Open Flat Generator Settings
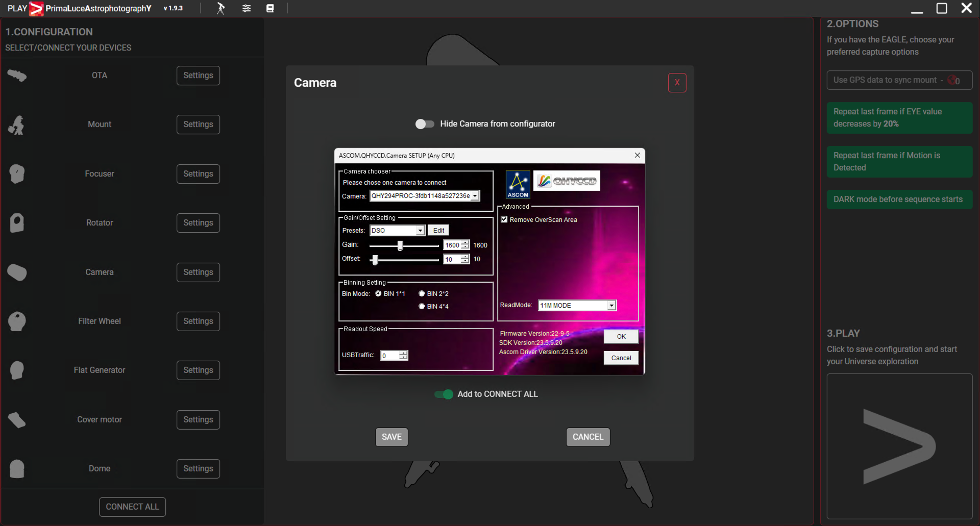The image size is (980, 526). pyautogui.click(x=198, y=370)
